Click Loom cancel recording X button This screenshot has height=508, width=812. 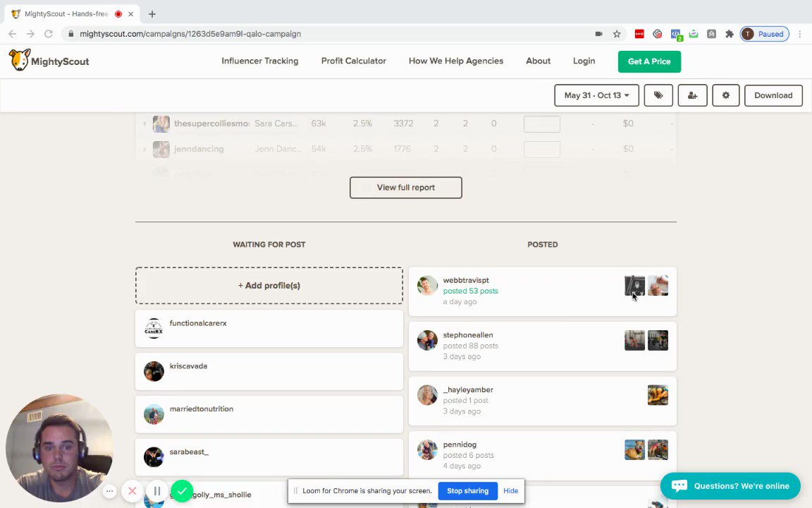[x=132, y=490]
